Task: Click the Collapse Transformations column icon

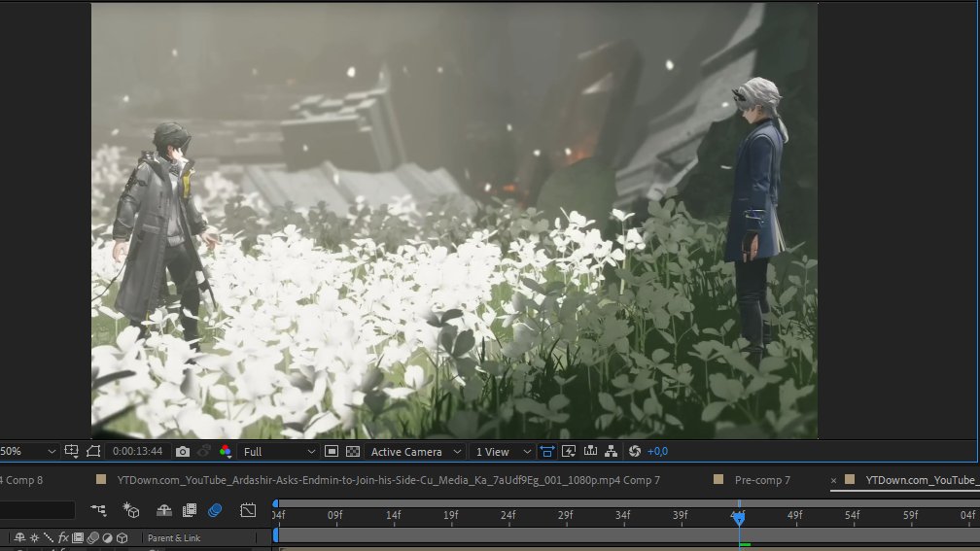Action: (34, 537)
